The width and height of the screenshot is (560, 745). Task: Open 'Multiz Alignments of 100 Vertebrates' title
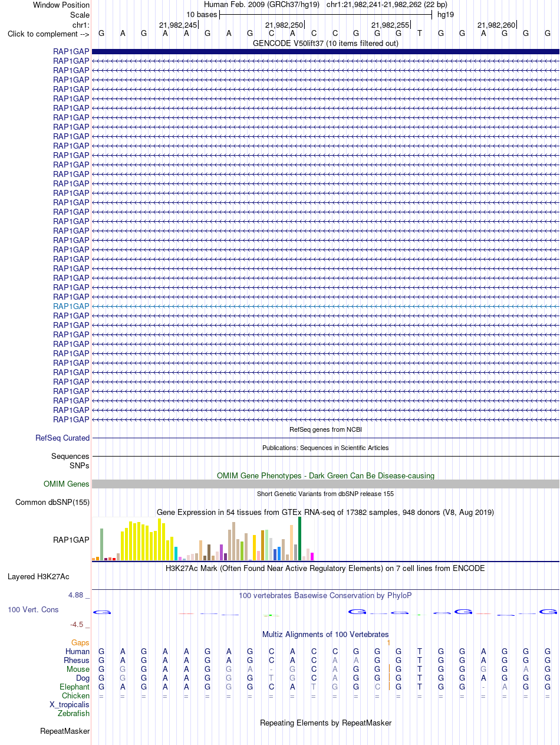pyautogui.click(x=325, y=634)
